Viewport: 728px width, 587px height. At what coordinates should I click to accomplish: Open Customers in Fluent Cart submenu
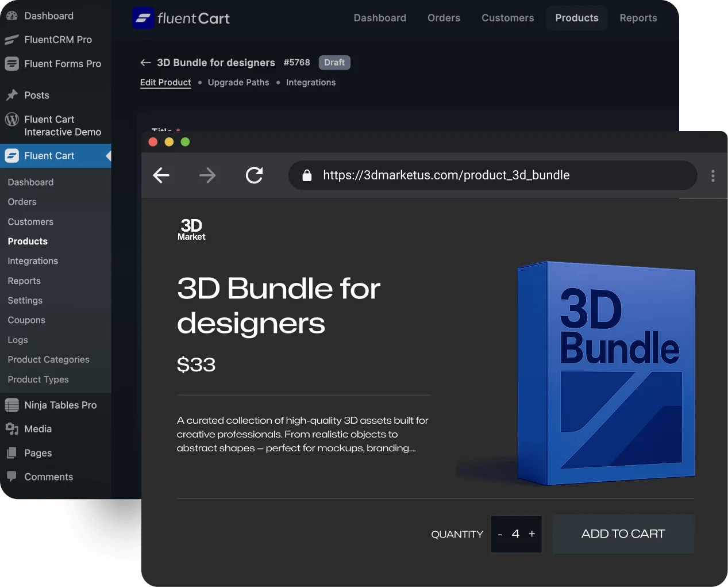pos(30,221)
